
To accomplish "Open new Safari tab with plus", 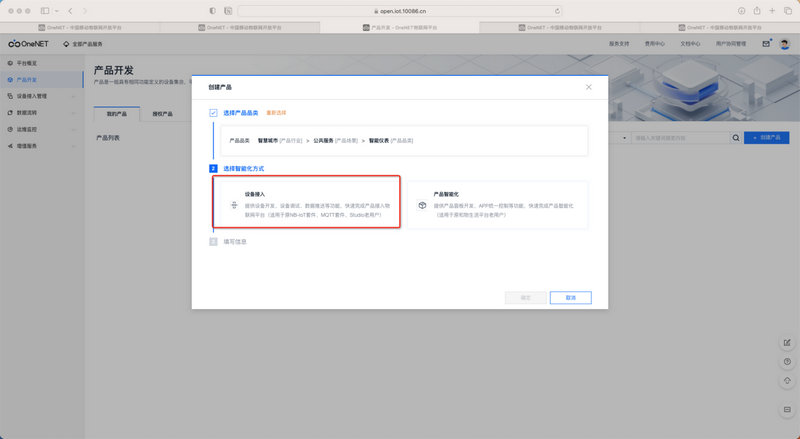I will [x=772, y=11].
